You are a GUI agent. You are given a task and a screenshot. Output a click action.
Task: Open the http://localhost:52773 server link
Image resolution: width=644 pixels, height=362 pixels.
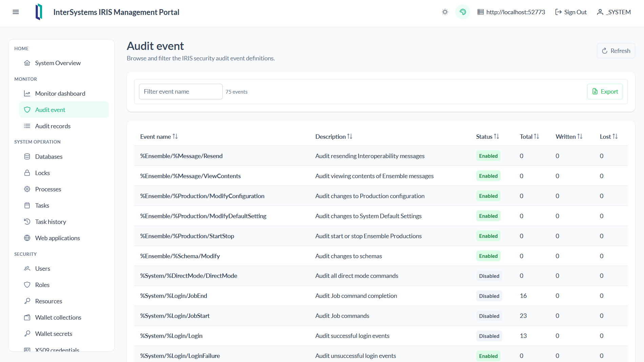(511, 12)
